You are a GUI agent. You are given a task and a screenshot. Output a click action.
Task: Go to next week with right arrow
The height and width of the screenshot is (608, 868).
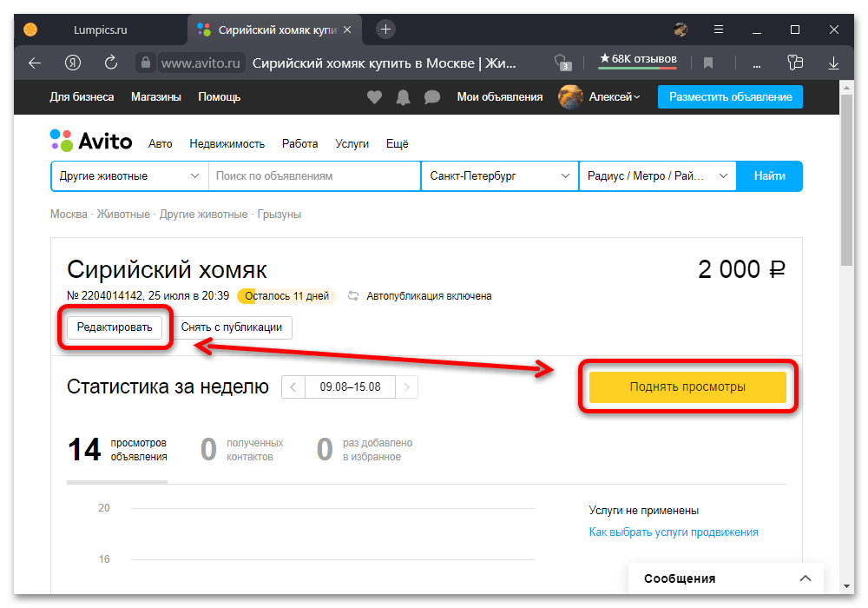coord(407,387)
